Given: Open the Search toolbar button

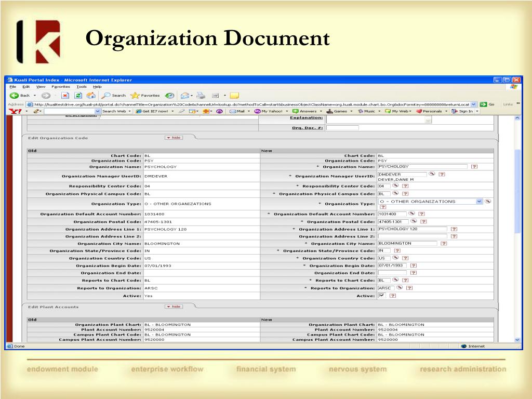Looking at the screenshot, I should (113, 96).
